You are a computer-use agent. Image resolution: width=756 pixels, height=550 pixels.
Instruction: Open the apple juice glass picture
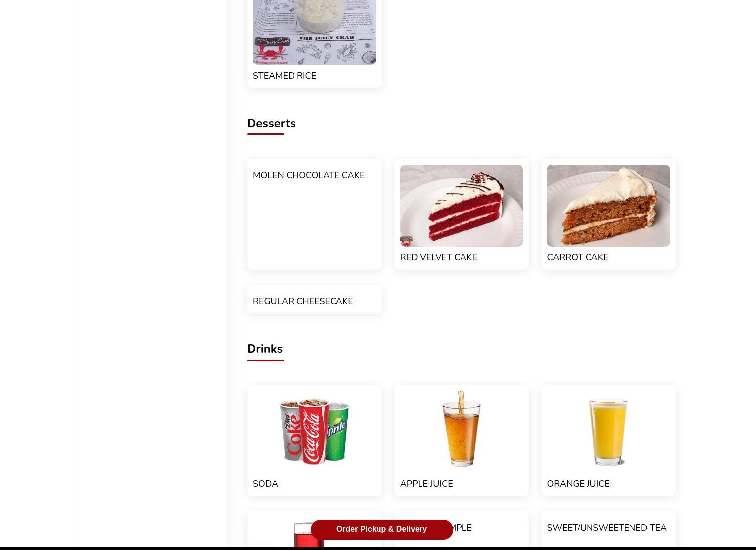(461, 429)
